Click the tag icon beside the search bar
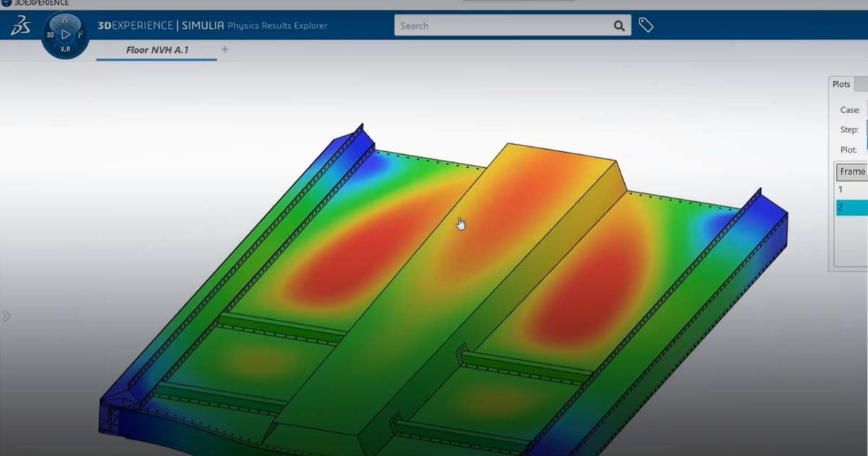This screenshot has width=868, height=456. (x=646, y=25)
